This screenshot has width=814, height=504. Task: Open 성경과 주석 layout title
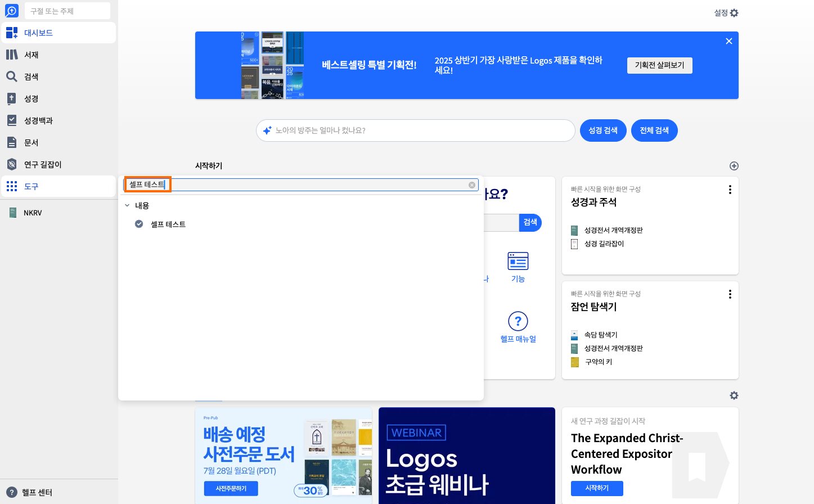pyautogui.click(x=594, y=202)
